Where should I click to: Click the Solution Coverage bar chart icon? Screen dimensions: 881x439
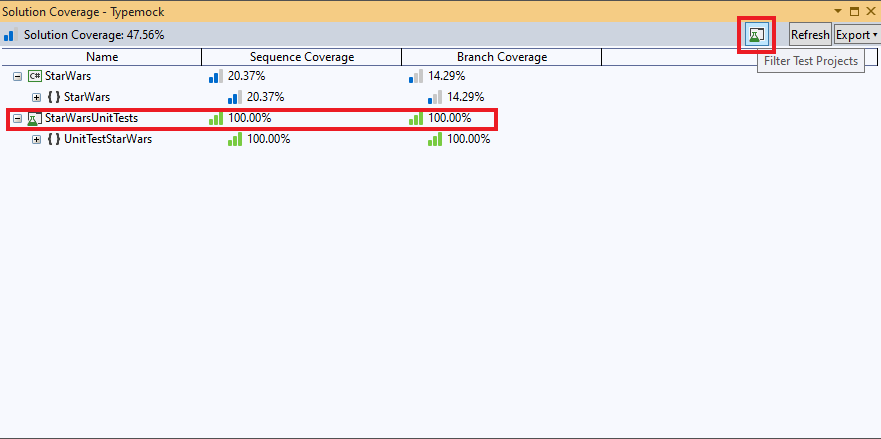(x=9, y=35)
